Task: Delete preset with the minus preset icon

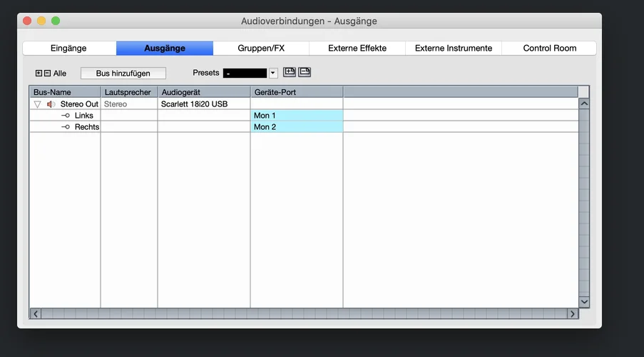Action: (305, 72)
